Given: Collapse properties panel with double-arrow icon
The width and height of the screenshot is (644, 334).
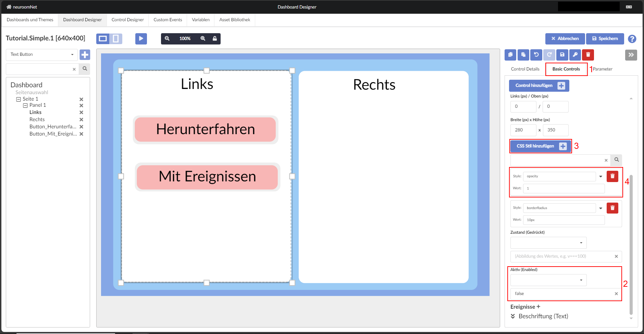Looking at the screenshot, I should (631, 55).
